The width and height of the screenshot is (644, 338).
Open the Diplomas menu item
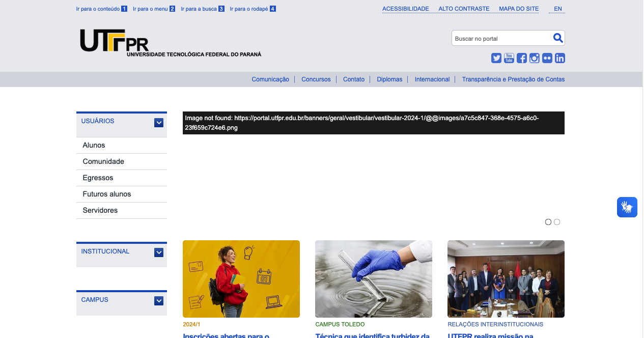(x=389, y=79)
